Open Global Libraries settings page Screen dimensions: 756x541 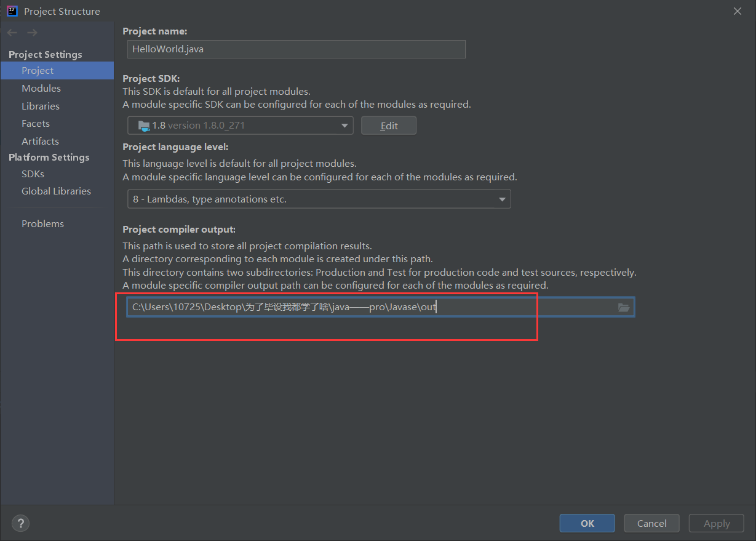tap(57, 191)
